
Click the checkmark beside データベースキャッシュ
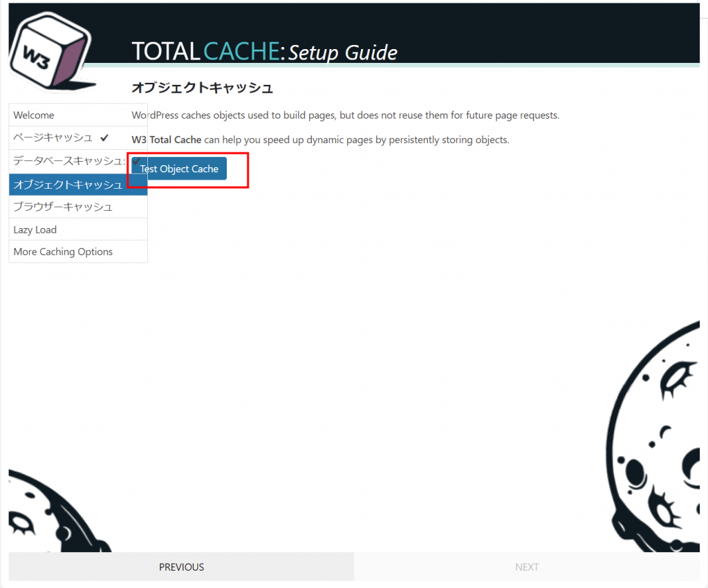pyautogui.click(x=136, y=161)
